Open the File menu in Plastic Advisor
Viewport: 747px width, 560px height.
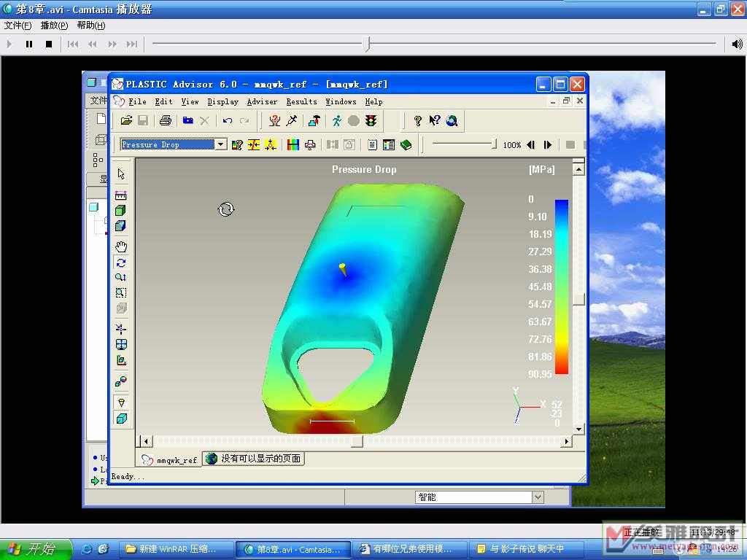(137, 101)
